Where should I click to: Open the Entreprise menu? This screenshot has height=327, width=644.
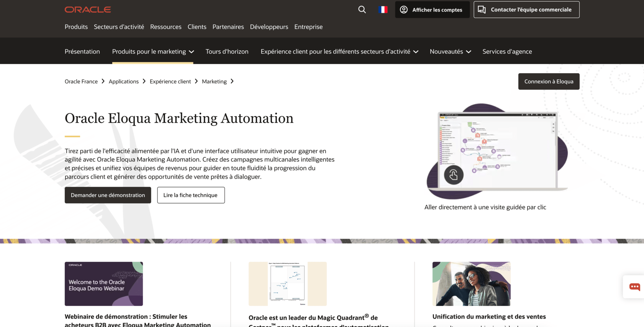pyautogui.click(x=308, y=27)
